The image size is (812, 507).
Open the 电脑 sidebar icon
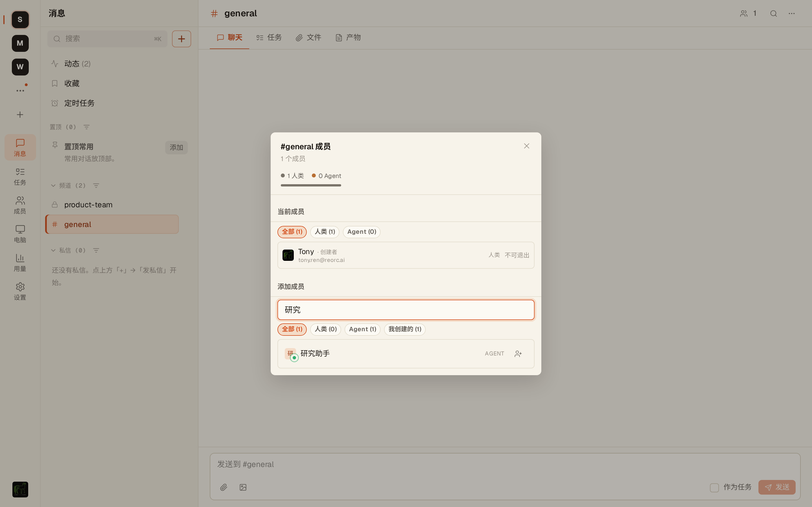20,234
